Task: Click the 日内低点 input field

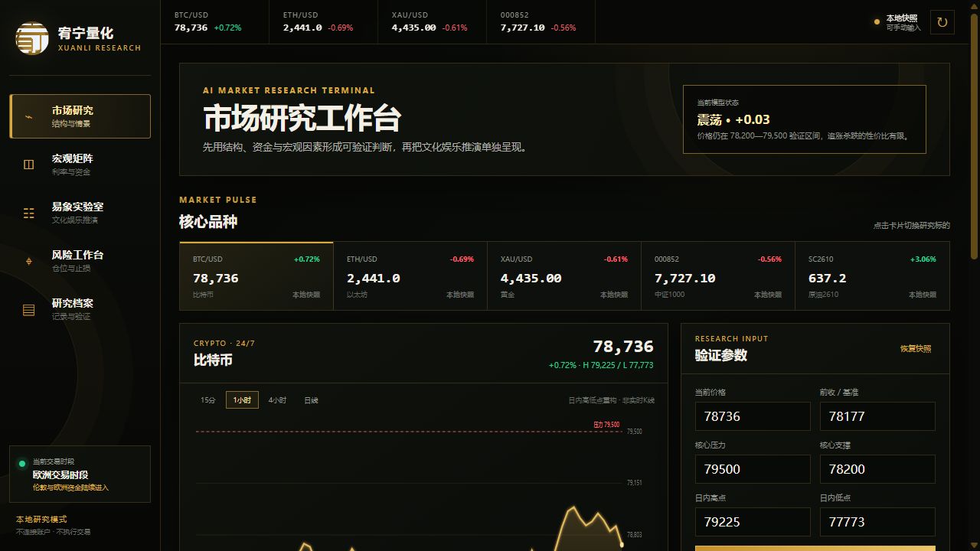Action: (x=877, y=522)
